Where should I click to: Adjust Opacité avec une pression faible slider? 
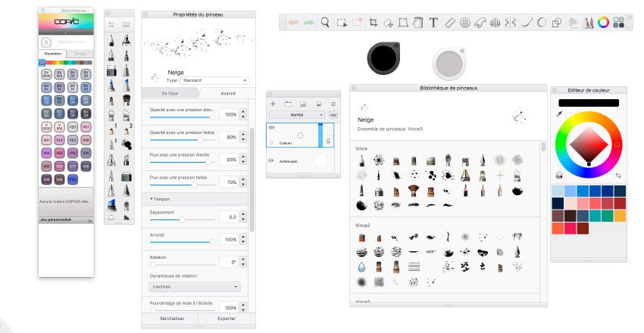(183, 140)
